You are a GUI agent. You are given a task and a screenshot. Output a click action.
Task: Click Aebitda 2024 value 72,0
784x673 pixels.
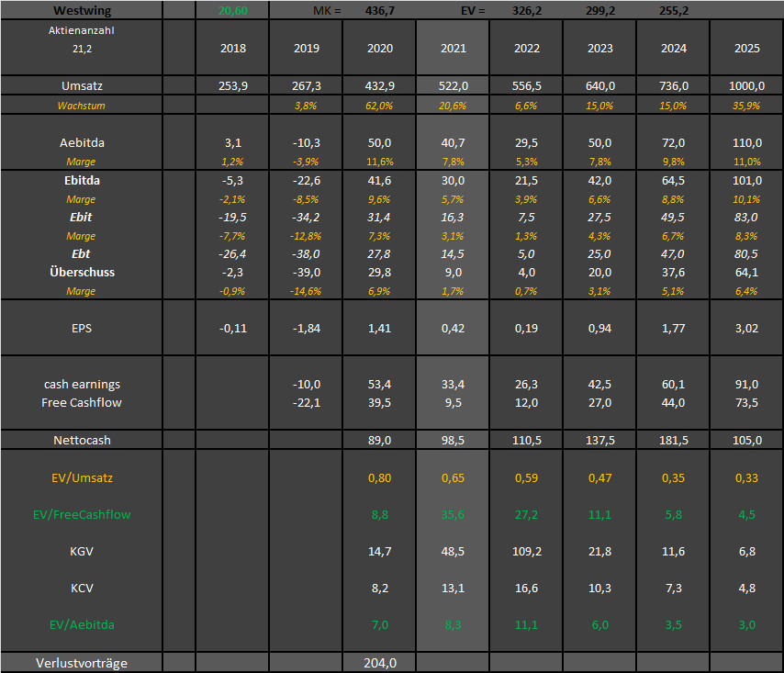tap(673, 142)
